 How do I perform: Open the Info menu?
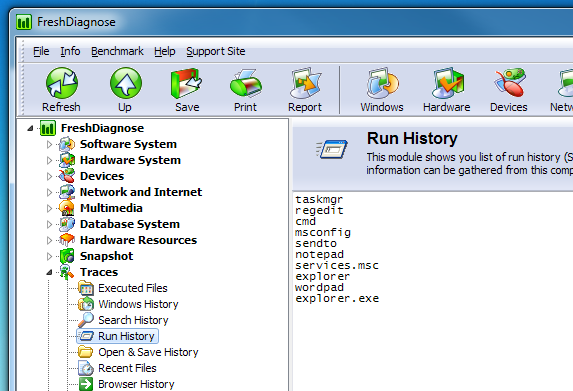(70, 51)
